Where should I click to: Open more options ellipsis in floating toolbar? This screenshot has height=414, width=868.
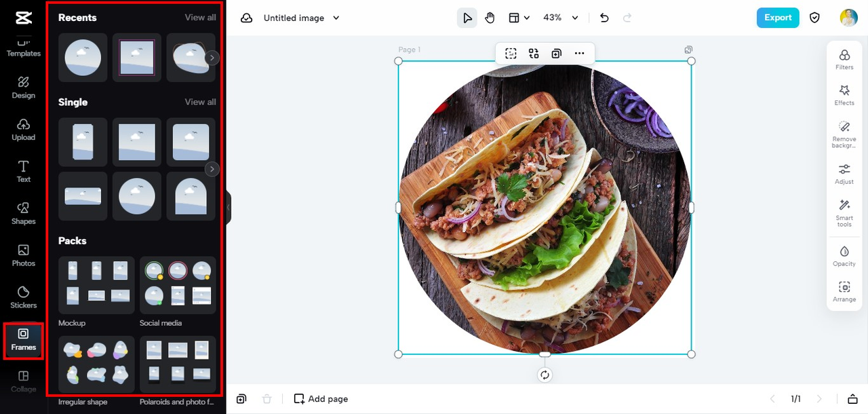[x=579, y=54]
